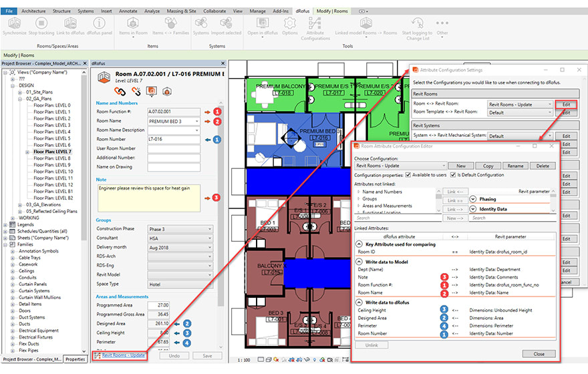Click Unlink button in editor
The image size is (588, 374).
click(372, 345)
